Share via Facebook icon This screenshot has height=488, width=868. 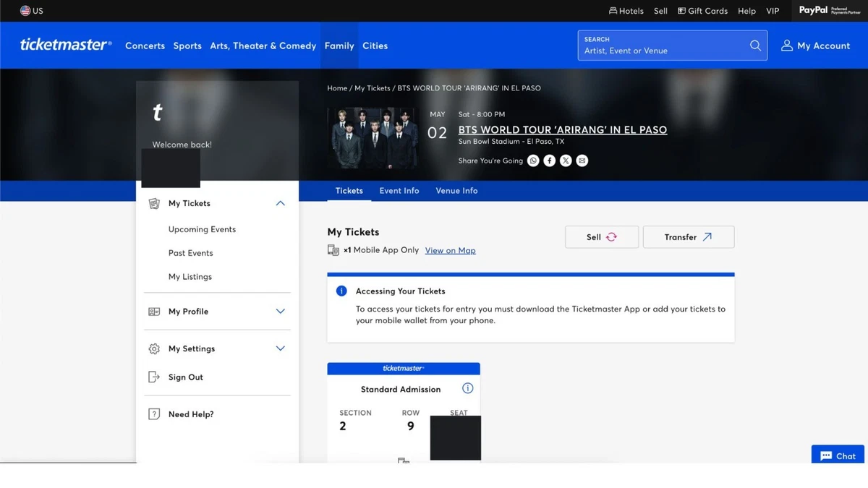550,160
